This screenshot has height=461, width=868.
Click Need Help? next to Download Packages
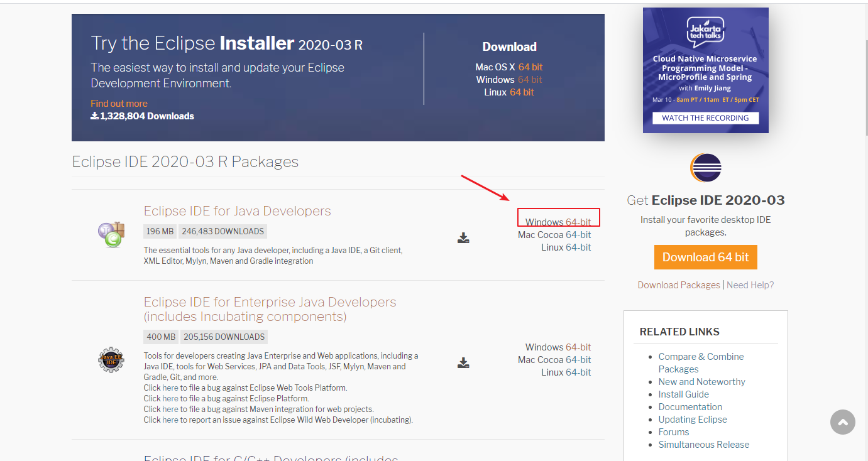pos(750,285)
